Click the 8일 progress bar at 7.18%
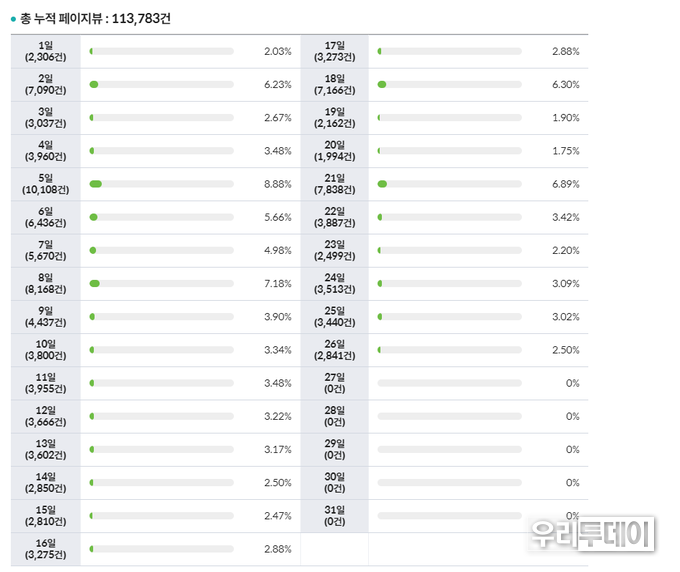 (x=161, y=283)
